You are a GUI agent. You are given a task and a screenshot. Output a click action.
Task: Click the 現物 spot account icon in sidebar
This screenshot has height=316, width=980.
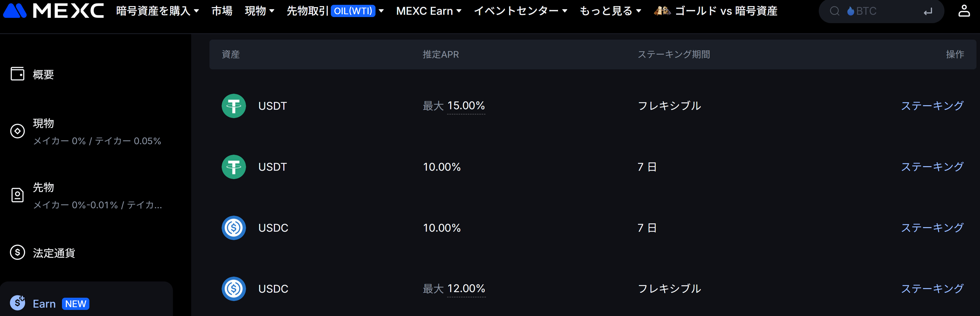click(18, 131)
